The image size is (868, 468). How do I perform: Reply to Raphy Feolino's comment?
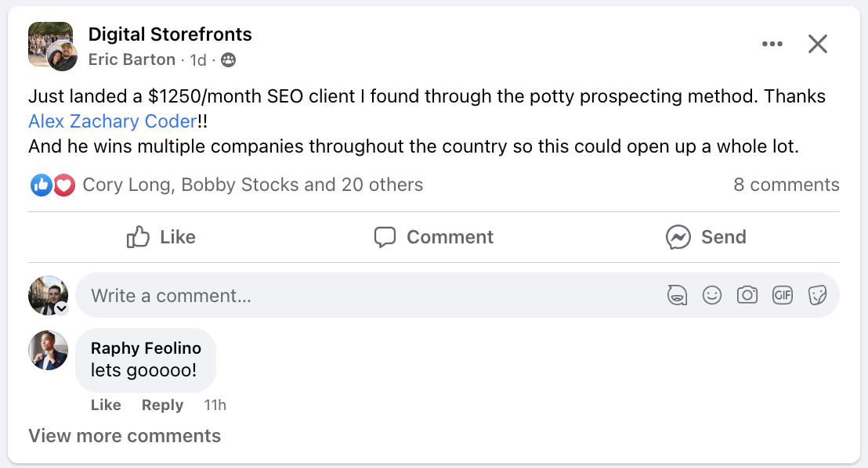click(x=162, y=405)
